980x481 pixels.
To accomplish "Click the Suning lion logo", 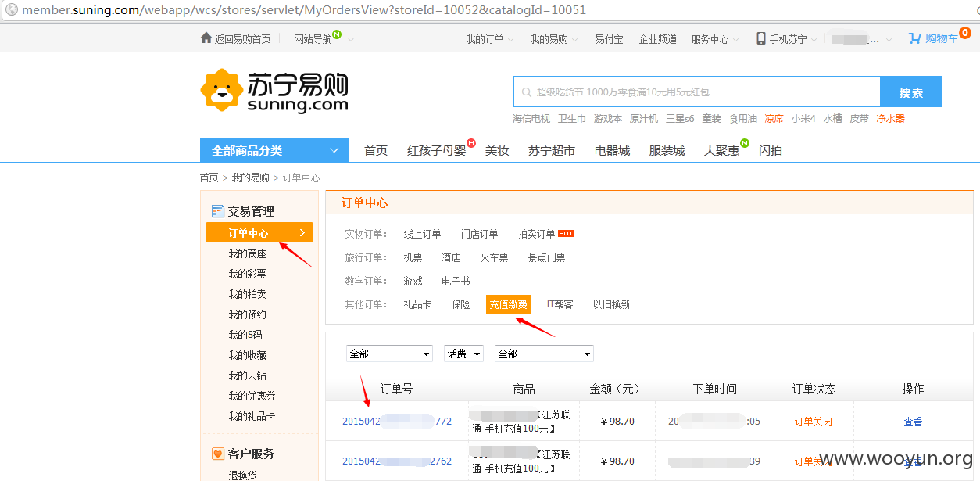I will [221, 90].
